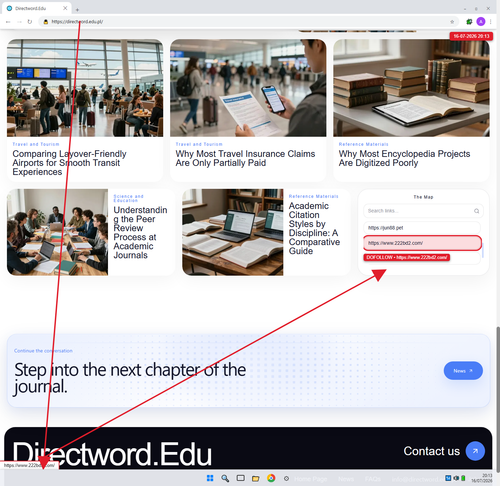Open Chrome from taskbar
500x486 pixels.
tap(271, 478)
